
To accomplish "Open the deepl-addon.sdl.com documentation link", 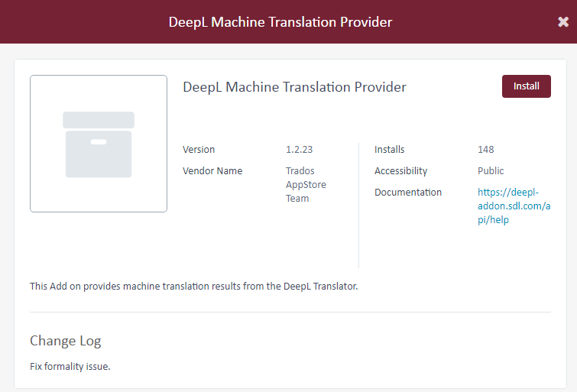I will [x=514, y=206].
